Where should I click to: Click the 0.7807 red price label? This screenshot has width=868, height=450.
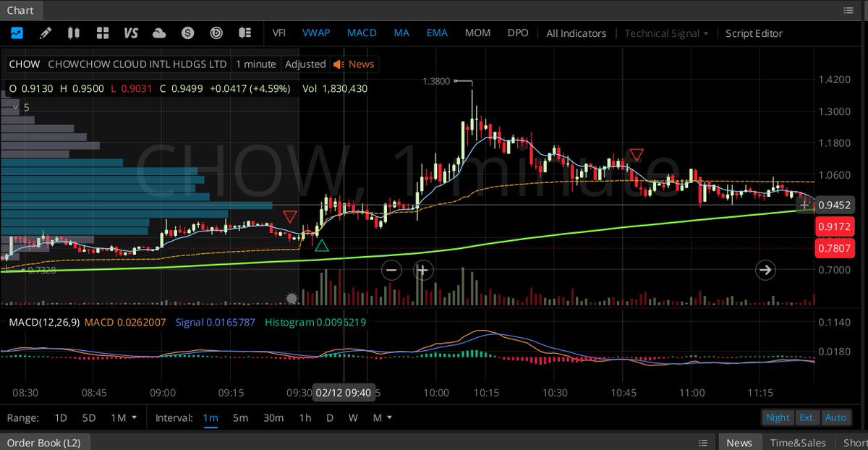[x=835, y=249]
